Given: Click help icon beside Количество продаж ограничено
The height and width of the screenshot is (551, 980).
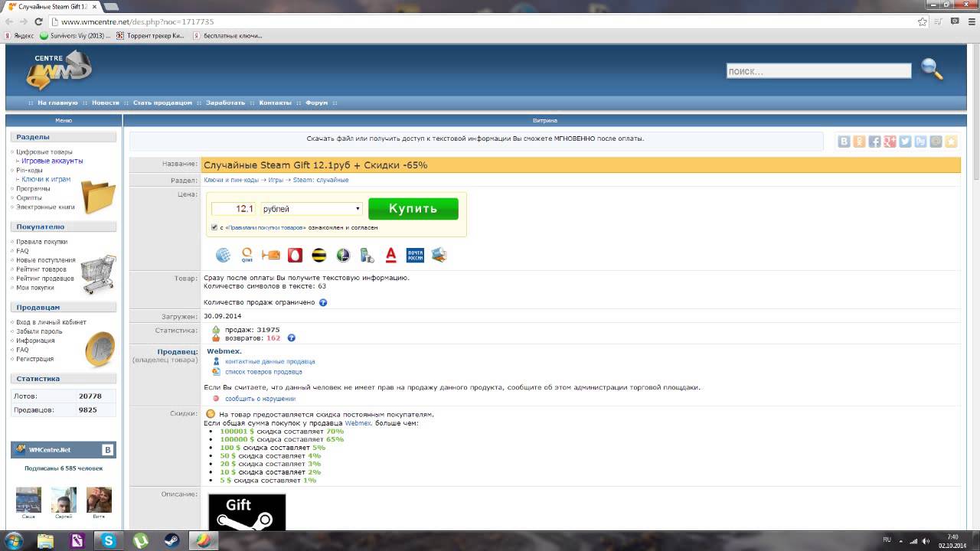Looking at the screenshot, I should tap(323, 302).
